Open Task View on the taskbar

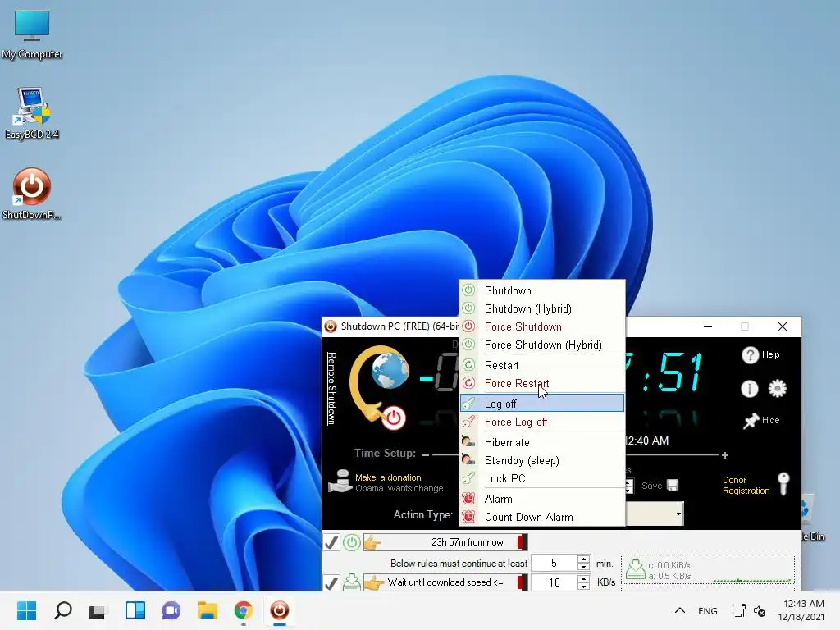coord(98,611)
